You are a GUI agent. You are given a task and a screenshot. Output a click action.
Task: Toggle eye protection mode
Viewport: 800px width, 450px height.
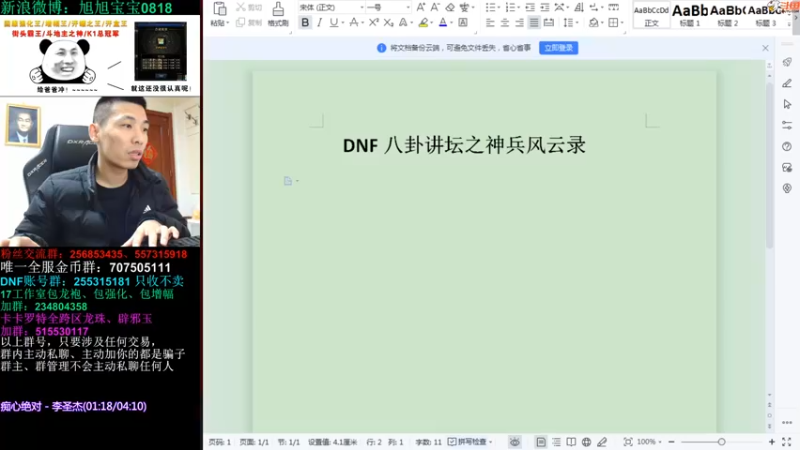click(x=515, y=442)
